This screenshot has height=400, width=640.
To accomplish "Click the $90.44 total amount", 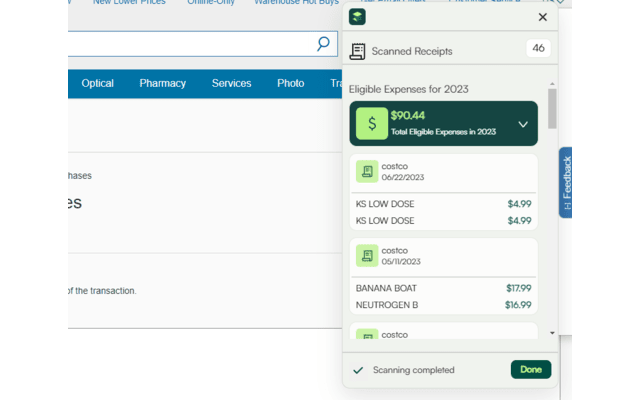I will [408, 116].
